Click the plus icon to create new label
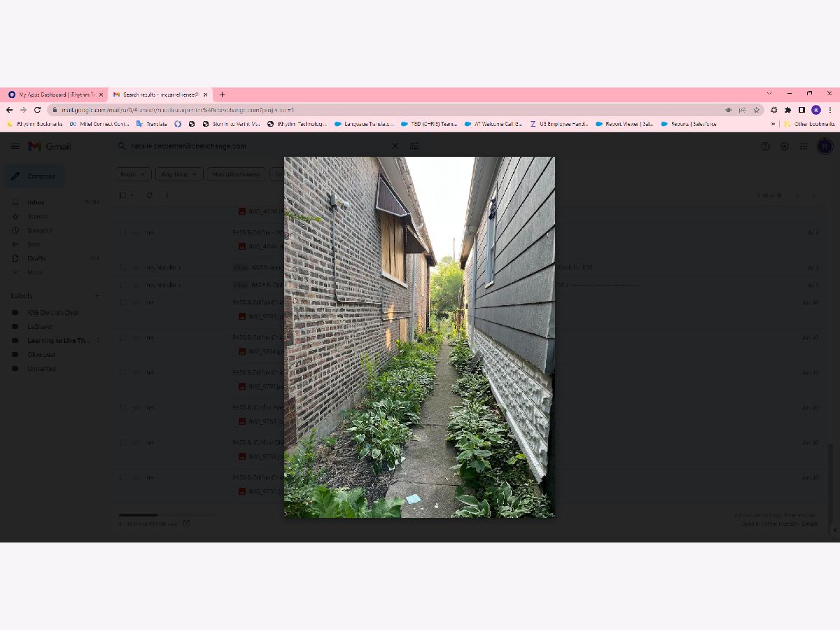 coord(97,295)
